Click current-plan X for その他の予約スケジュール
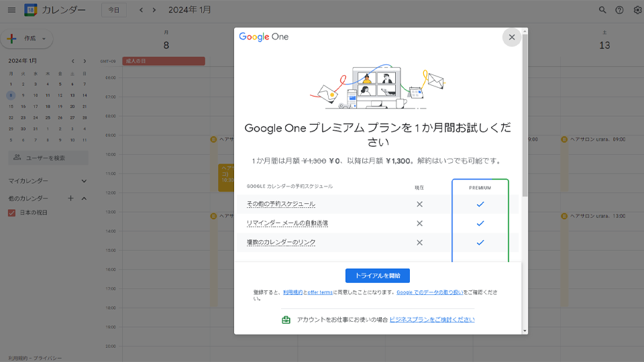 [419, 204]
